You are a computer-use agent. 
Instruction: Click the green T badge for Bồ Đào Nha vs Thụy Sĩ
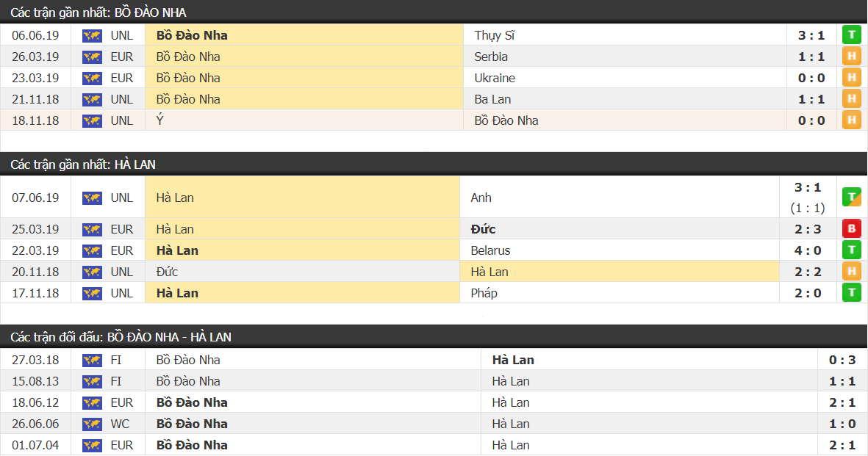851,35
